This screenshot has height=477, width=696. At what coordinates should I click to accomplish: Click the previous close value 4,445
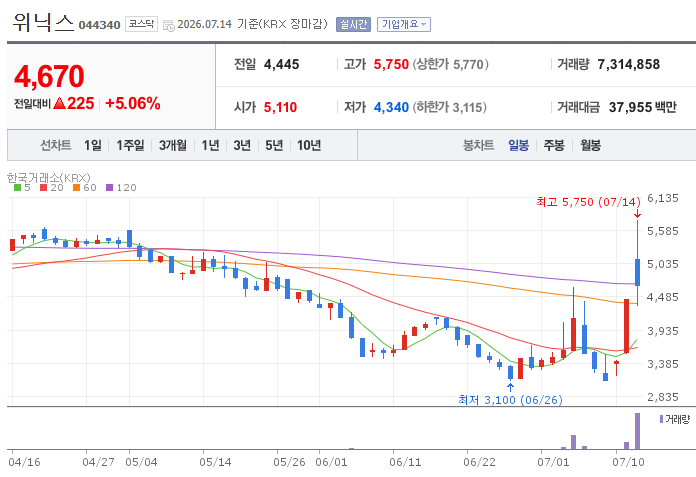[x=281, y=64]
